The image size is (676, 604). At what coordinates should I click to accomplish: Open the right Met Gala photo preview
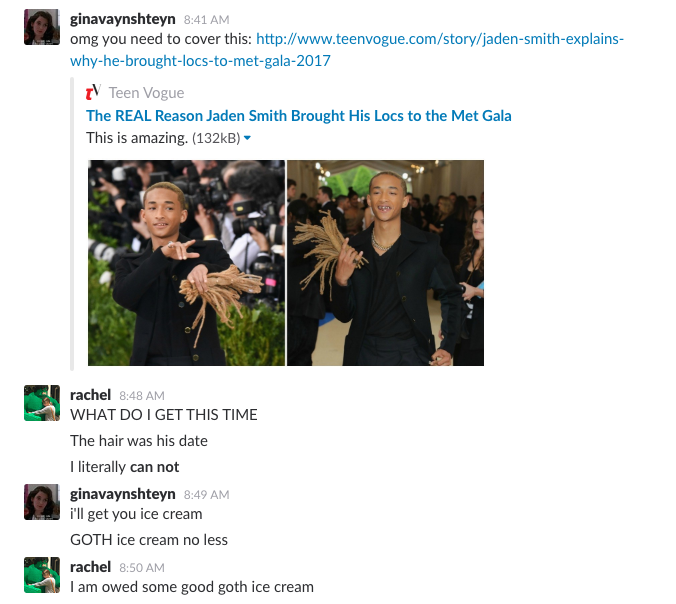click(385, 263)
